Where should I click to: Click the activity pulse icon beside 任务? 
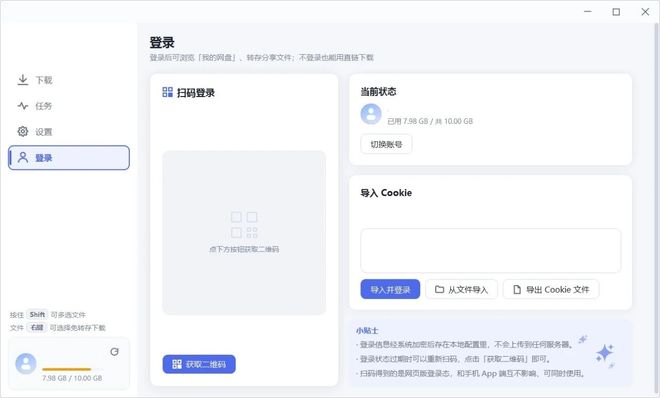pyautogui.click(x=23, y=106)
